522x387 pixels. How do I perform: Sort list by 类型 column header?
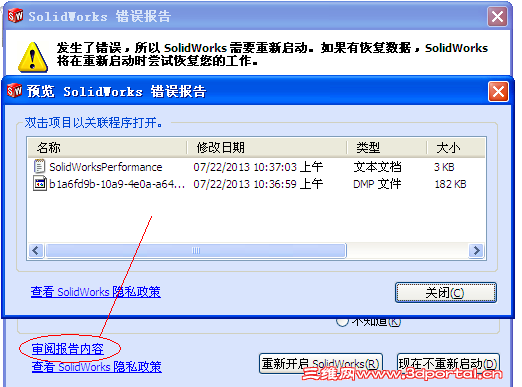tap(387, 147)
